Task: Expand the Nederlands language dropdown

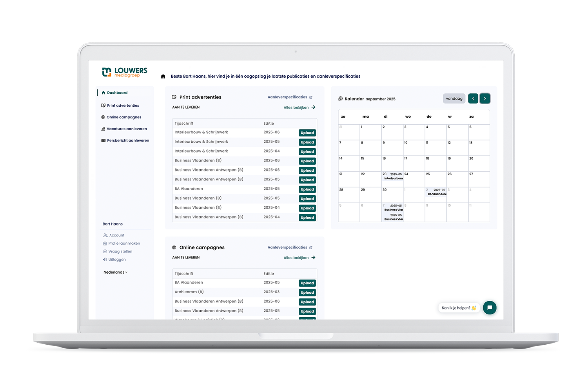Action: click(115, 272)
